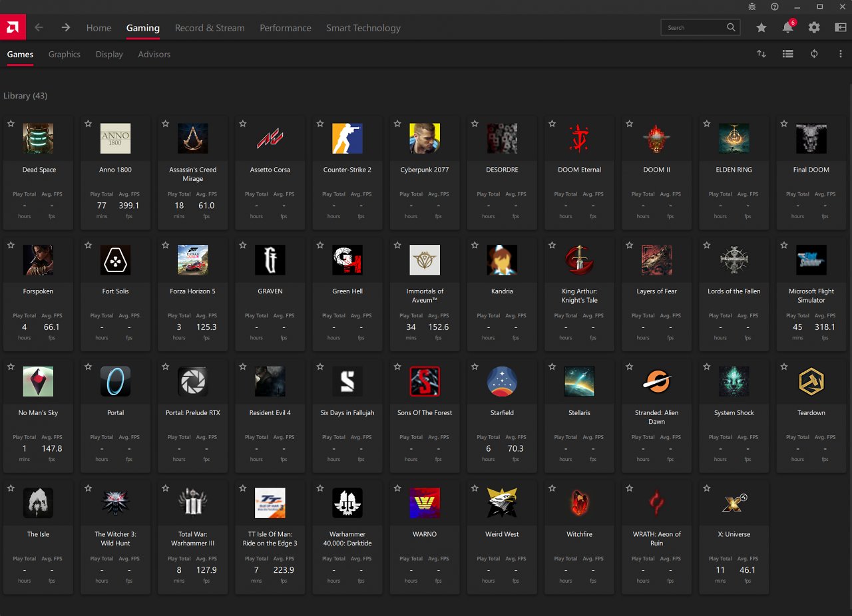Click the Warhammer 40,000: Darktide title
Viewport: 852px width, 616px height.
tap(347, 538)
